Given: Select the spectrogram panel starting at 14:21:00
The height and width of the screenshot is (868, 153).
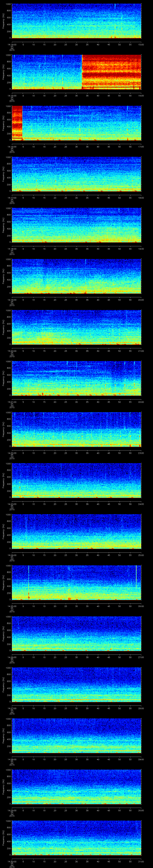Looking at the screenshot, I should (76, 378).
